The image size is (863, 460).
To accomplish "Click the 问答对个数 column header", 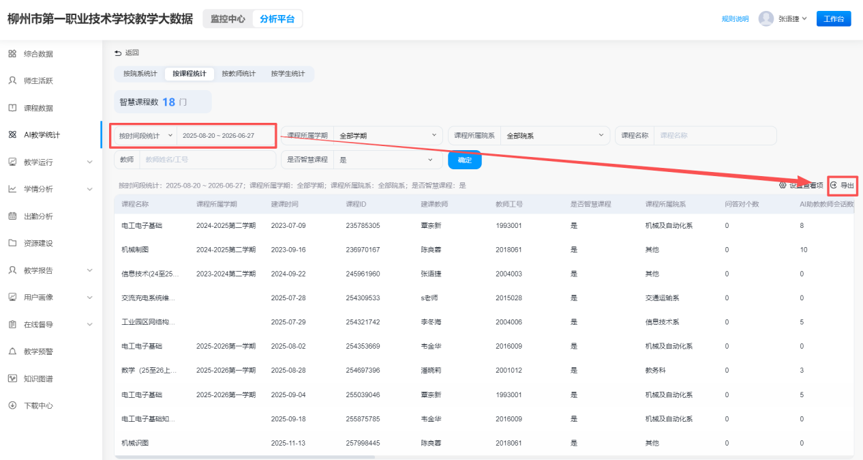I will pyautogui.click(x=742, y=204).
